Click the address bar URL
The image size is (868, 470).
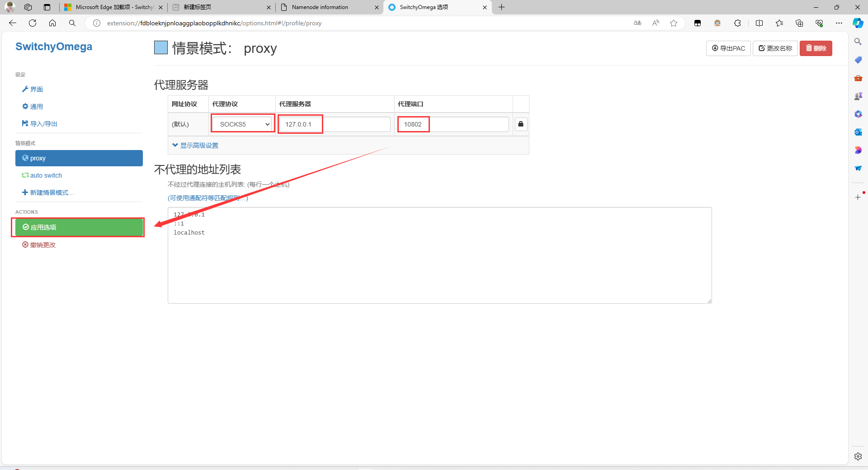(214, 23)
